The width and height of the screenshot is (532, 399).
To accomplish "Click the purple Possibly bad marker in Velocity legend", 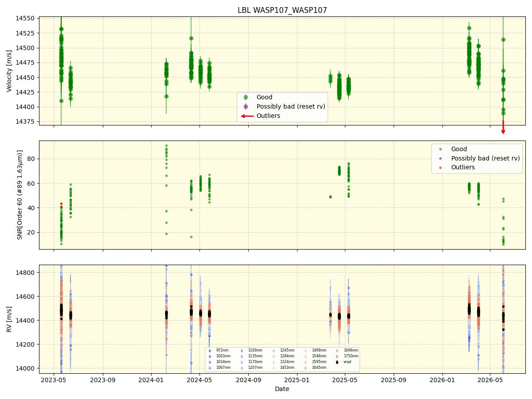I will (x=246, y=106).
